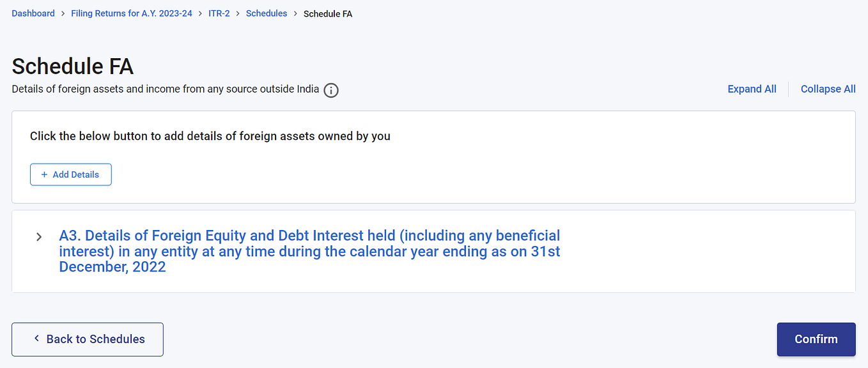This screenshot has width=868, height=368.
Task: Collapse All sections
Action: 828,89
